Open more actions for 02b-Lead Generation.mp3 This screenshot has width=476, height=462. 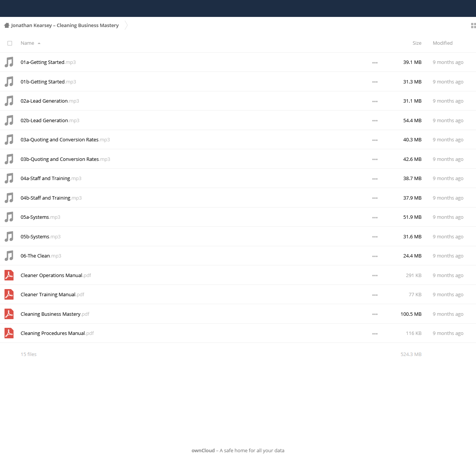375,121
